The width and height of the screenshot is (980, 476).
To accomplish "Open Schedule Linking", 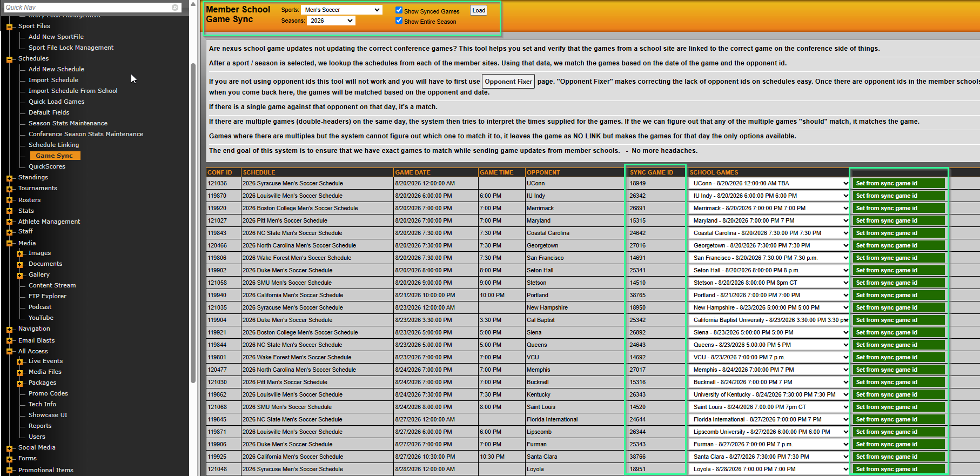I will tap(53, 145).
